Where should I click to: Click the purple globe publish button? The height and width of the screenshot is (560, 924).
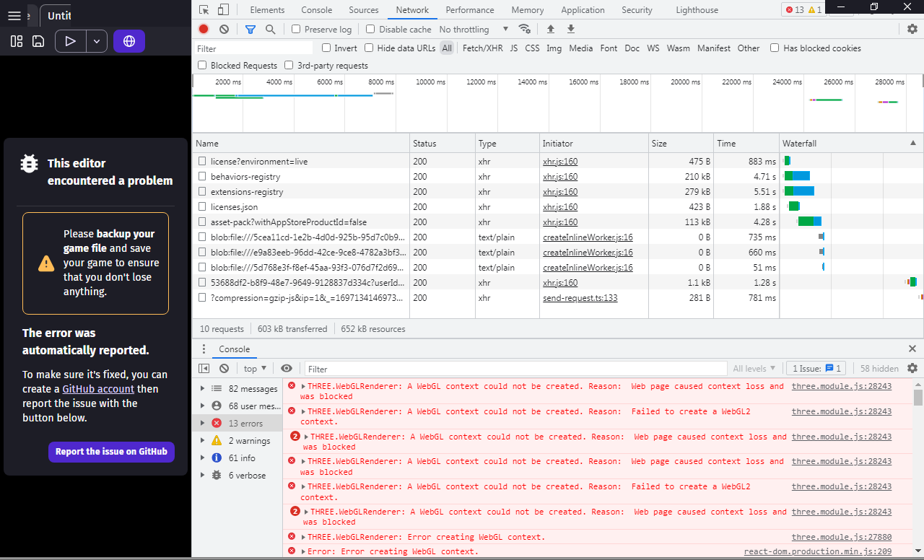[x=128, y=41]
